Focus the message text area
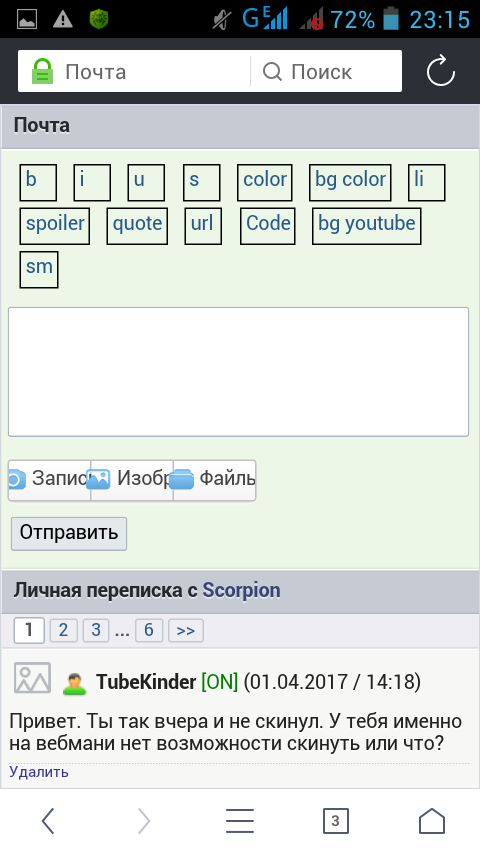This screenshot has width=480, height=854. [x=239, y=372]
